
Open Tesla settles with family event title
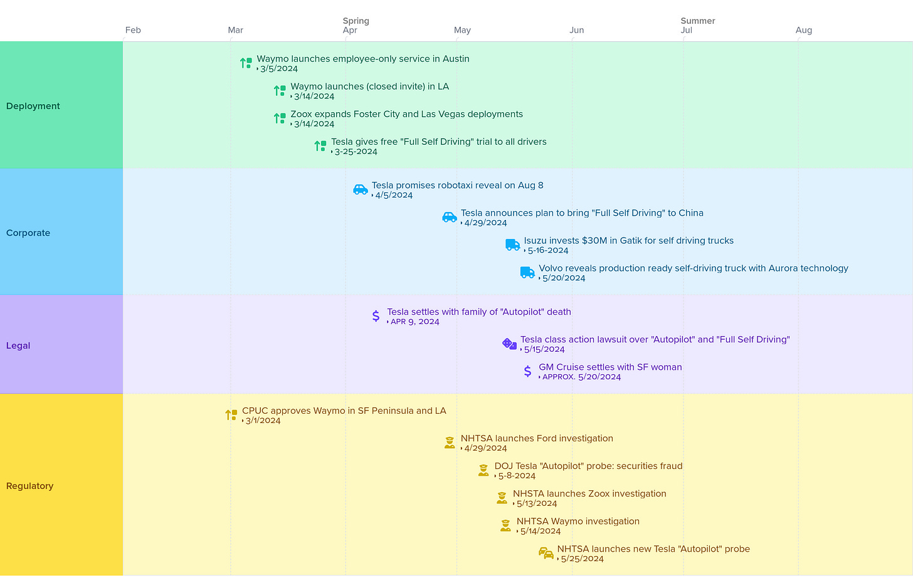(479, 312)
